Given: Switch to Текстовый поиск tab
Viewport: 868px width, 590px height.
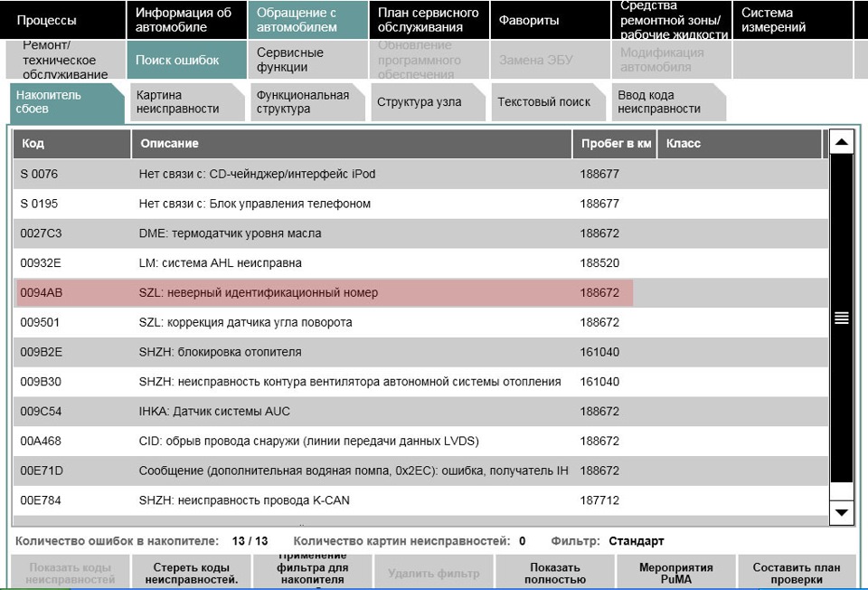Looking at the screenshot, I should [x=548, y=102].
